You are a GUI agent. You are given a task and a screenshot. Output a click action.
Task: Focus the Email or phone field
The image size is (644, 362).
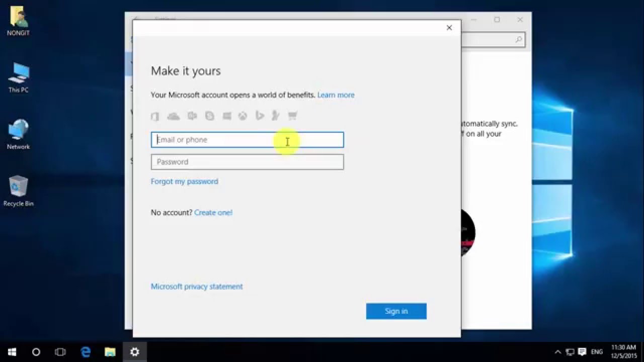(247, 140)
